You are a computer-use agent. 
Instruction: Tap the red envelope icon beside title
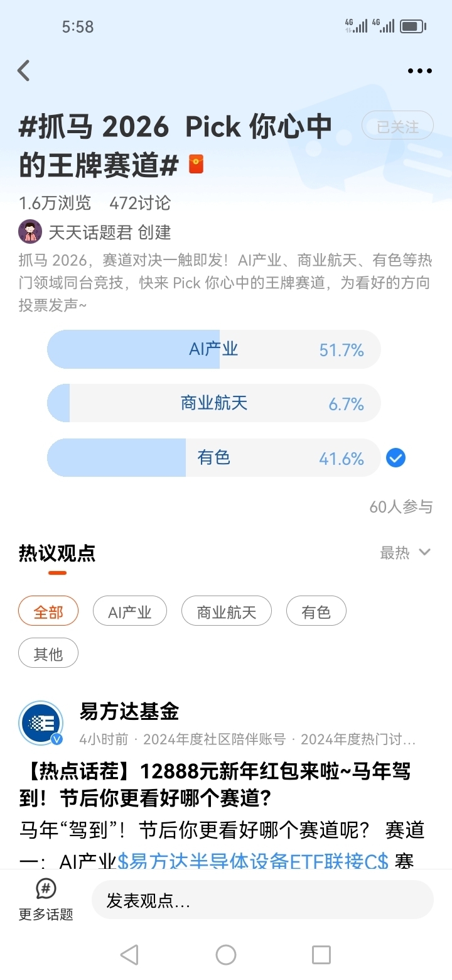[x=196, y=165]
